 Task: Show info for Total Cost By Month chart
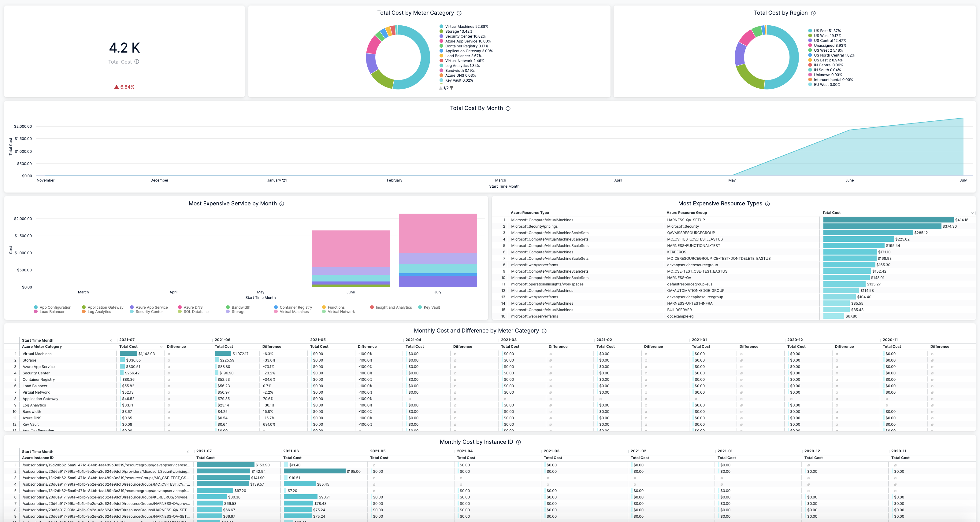[508, 108]
